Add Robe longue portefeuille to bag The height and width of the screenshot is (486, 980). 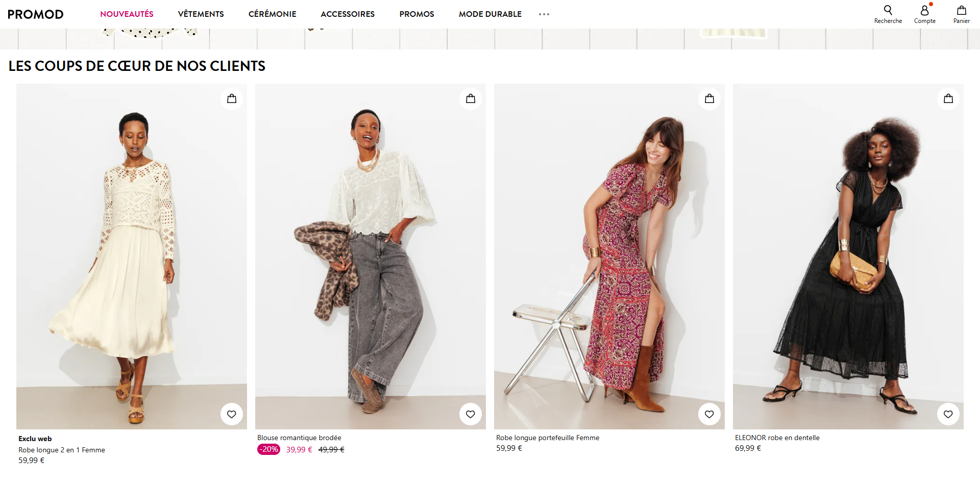[x=709, y=98]
